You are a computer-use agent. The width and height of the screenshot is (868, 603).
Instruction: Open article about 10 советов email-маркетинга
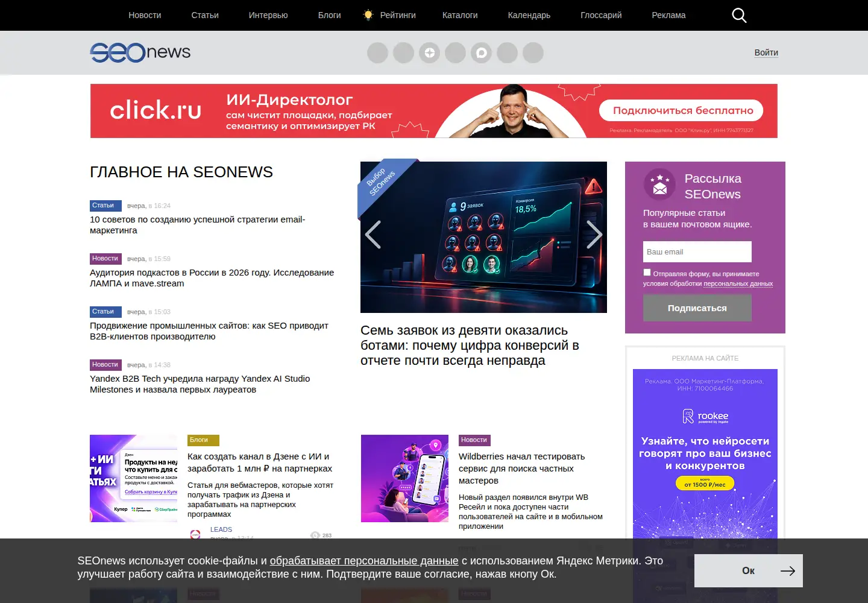pyautogui.click(x=198, y=225)
